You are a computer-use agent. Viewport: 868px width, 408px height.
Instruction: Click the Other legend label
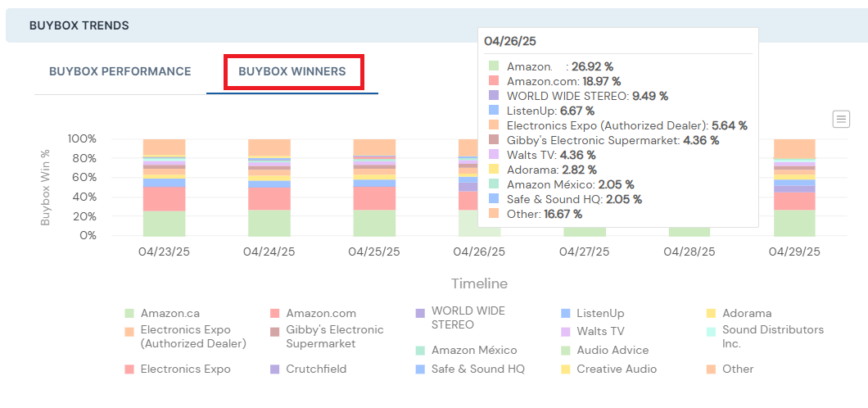pyautogui.click(x=738, y=369)
